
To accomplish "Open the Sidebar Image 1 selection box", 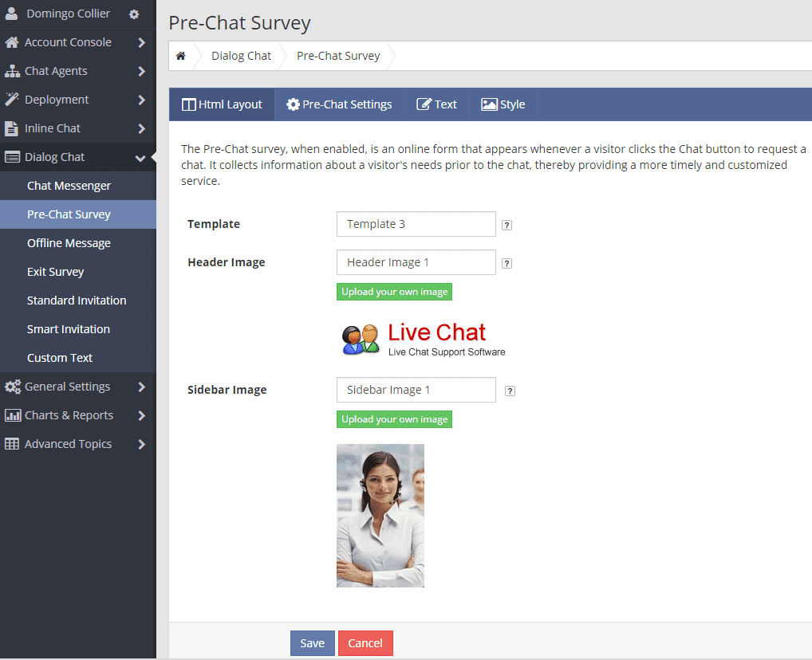I will pos(416,390).
